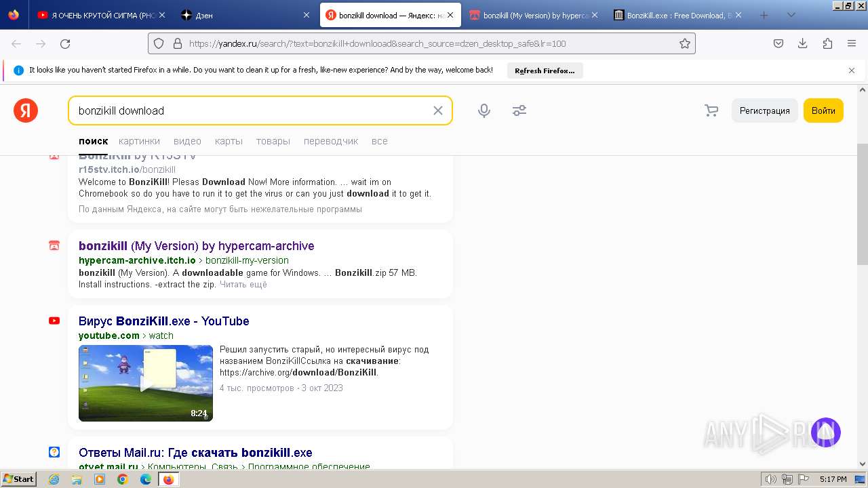The height and width of the screenshot is (488, 868).
Task: Open the Ответы Mail.ru result title
Action: [195, 453]
